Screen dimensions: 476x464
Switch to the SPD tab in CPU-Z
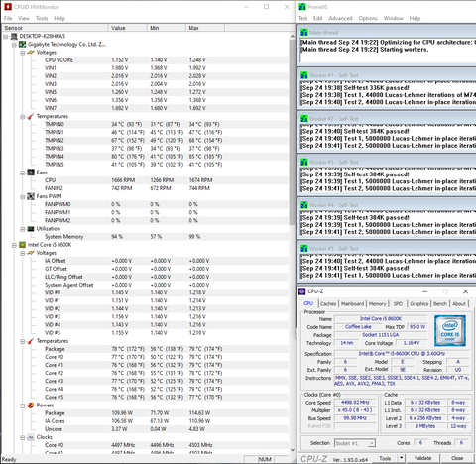(x=398, y=303)
